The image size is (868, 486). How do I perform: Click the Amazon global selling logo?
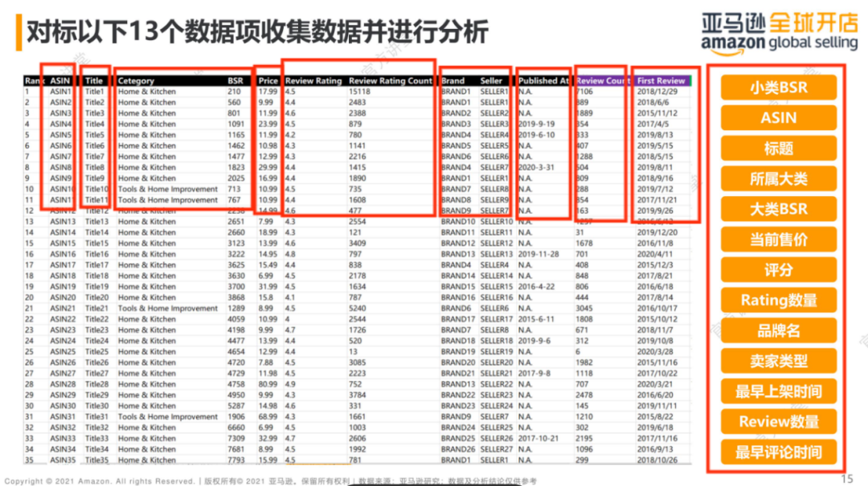tap(780, 33)
